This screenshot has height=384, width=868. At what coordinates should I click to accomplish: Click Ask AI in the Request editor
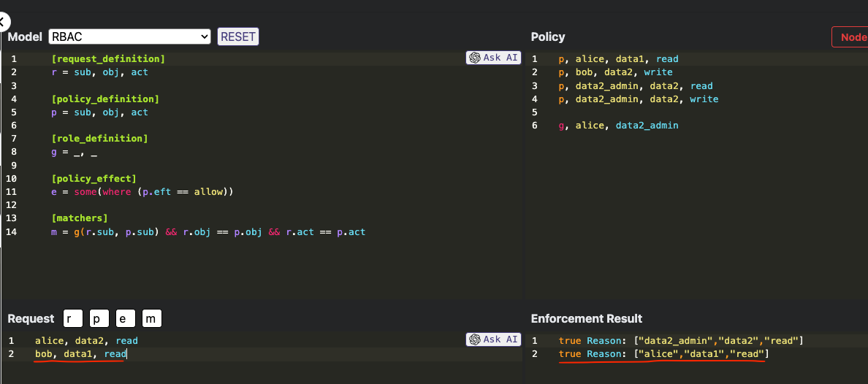coord(493,339)
